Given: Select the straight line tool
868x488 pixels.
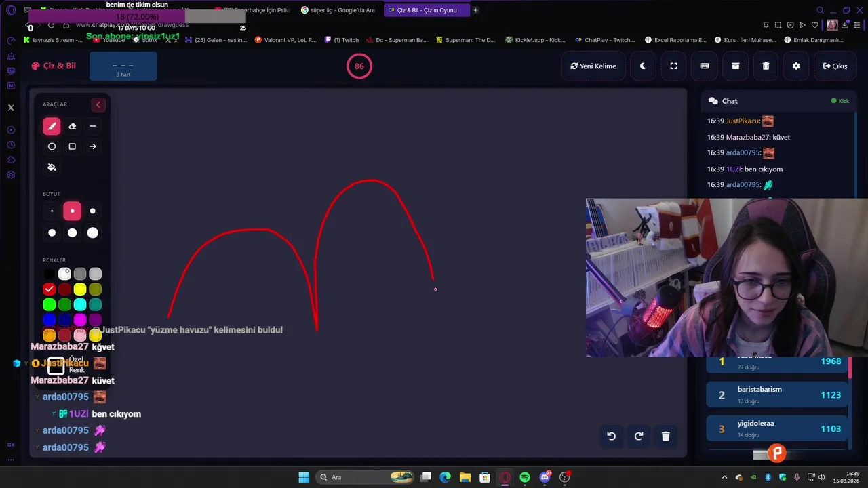Looking at the screenshot, I should pos(93,126).
